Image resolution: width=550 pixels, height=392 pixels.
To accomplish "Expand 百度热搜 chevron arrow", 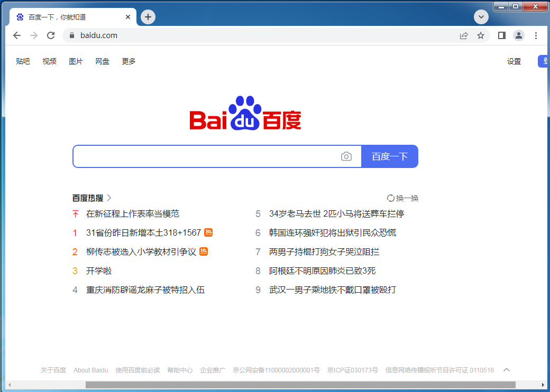I will coord(109,198).
